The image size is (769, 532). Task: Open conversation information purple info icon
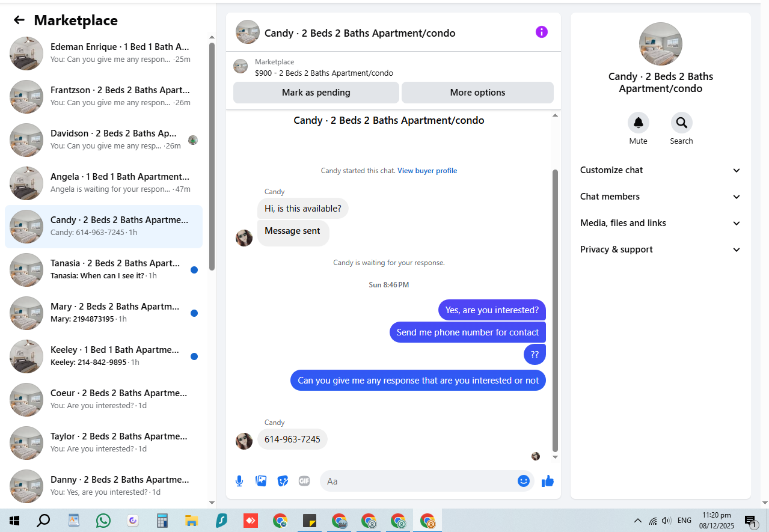pyautogui.click(x=542, y=32)
